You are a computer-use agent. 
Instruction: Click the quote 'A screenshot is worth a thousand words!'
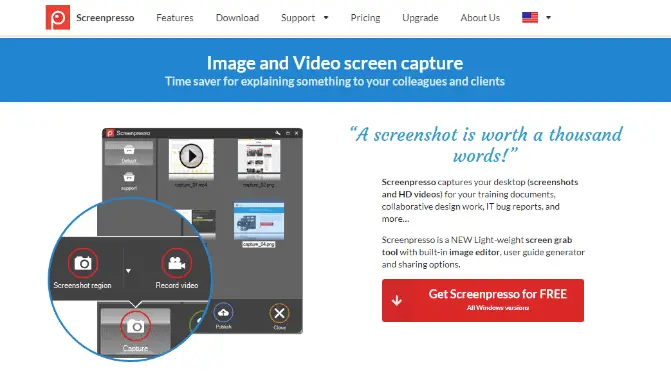[x=486, y=145]
